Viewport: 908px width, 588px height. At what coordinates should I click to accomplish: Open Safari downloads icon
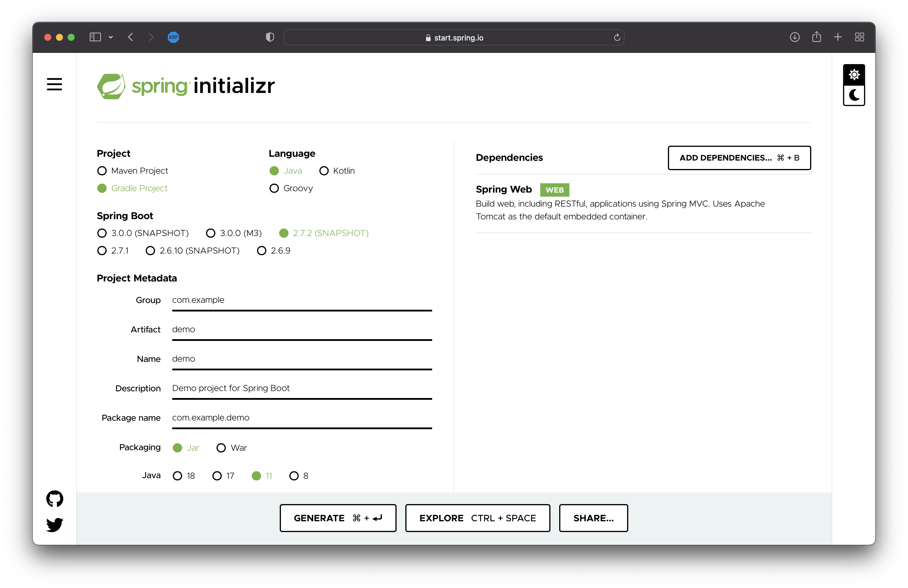point(795,37)
